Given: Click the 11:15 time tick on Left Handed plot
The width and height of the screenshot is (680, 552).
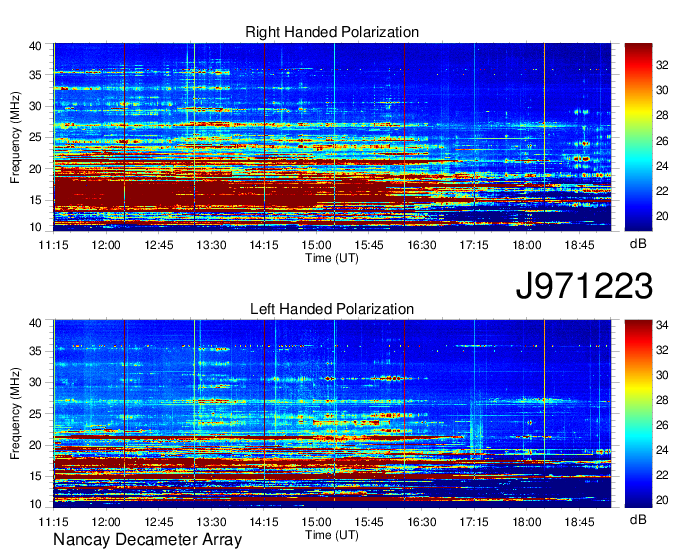Looking at the screenshot, I should coord(53,522).
